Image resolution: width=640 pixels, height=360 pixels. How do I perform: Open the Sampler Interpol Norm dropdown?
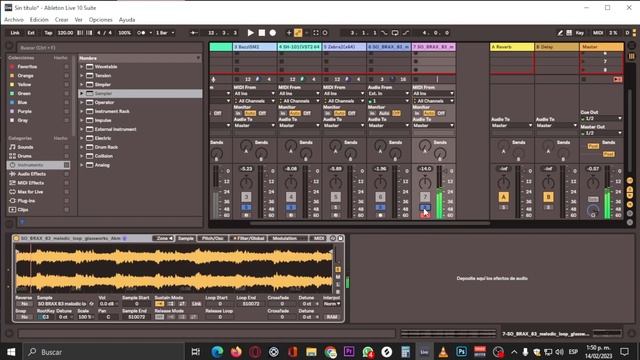point(332,304)
